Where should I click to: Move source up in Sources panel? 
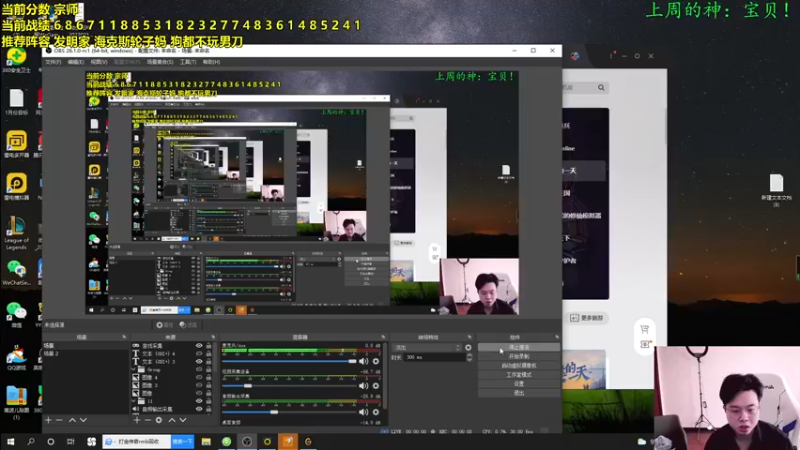pyautogui.click(x=172, y=420)
